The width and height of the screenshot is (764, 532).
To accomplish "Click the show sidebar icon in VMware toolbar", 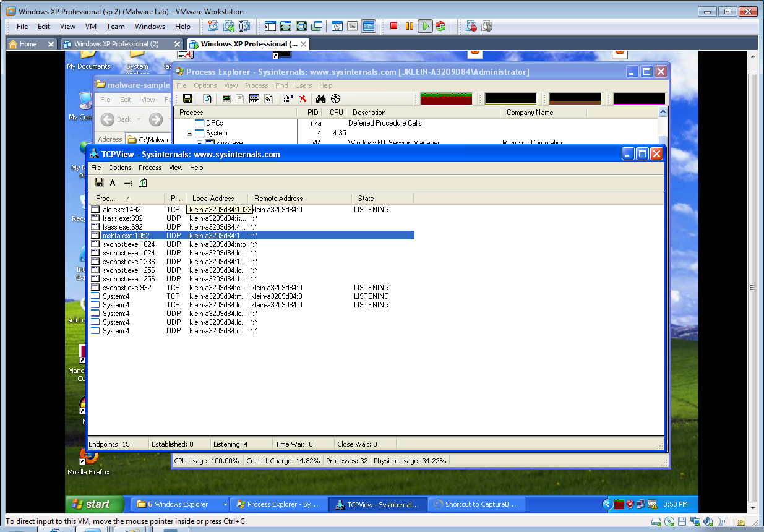I will 270,26.
